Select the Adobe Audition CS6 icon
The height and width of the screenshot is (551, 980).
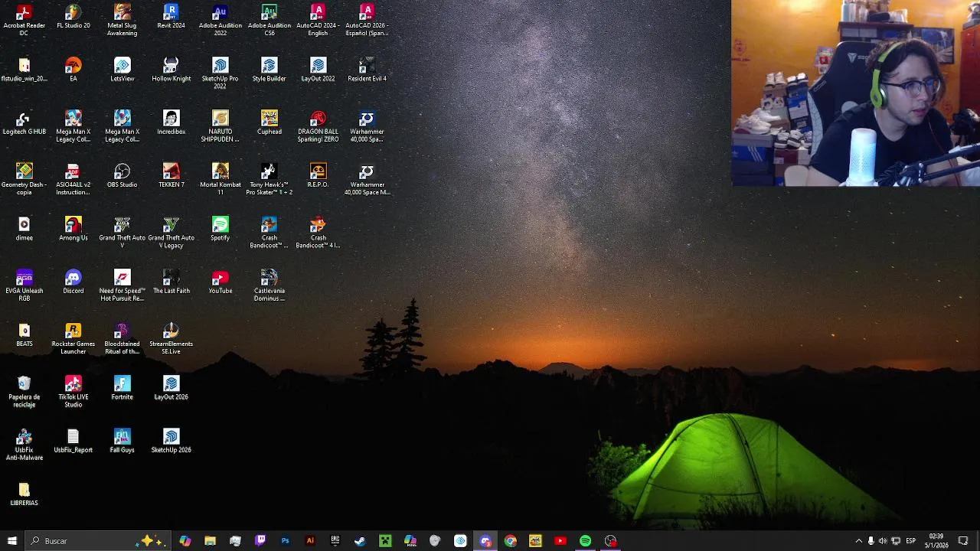[x=269, y=21]
